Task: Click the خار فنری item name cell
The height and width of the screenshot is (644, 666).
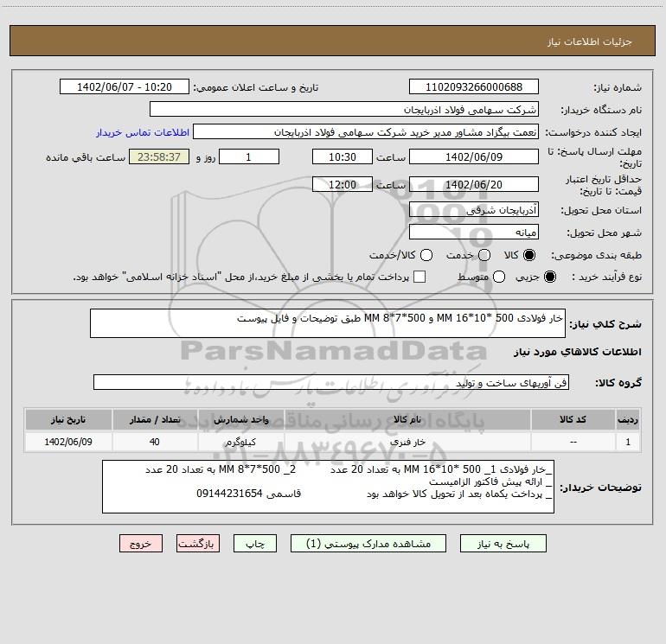Action: pyautogui.click(x=407, y=442)
